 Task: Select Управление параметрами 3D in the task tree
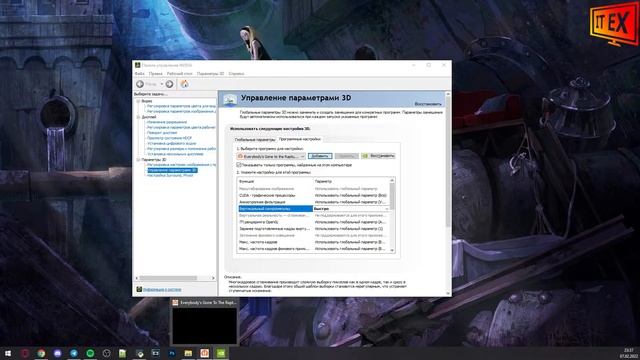(172, 170)
